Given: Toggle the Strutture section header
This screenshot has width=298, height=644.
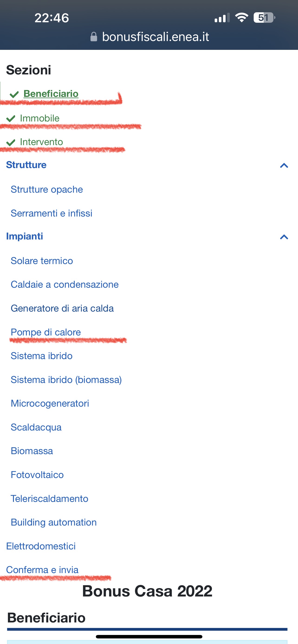Looking at the screenshot, I should [x=26, y=165].
